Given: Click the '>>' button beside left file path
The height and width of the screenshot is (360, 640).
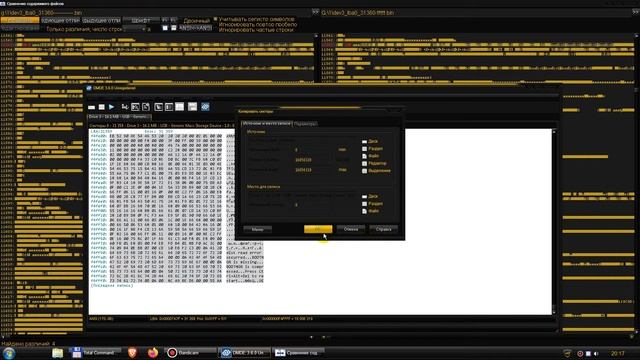Looking at the screenshot, I should (x=316, y=12).
